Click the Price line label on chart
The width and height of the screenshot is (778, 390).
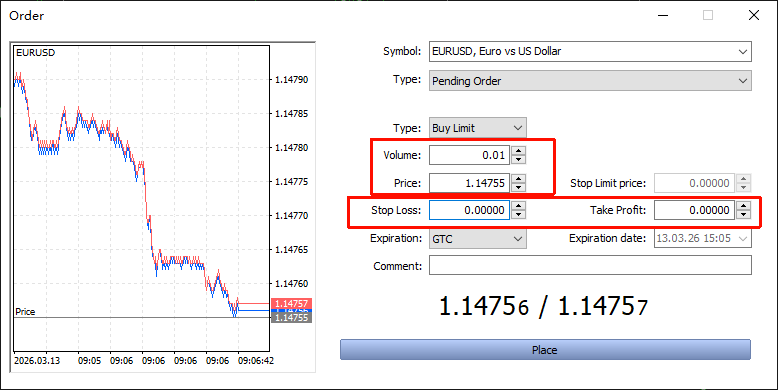[25, 312]
